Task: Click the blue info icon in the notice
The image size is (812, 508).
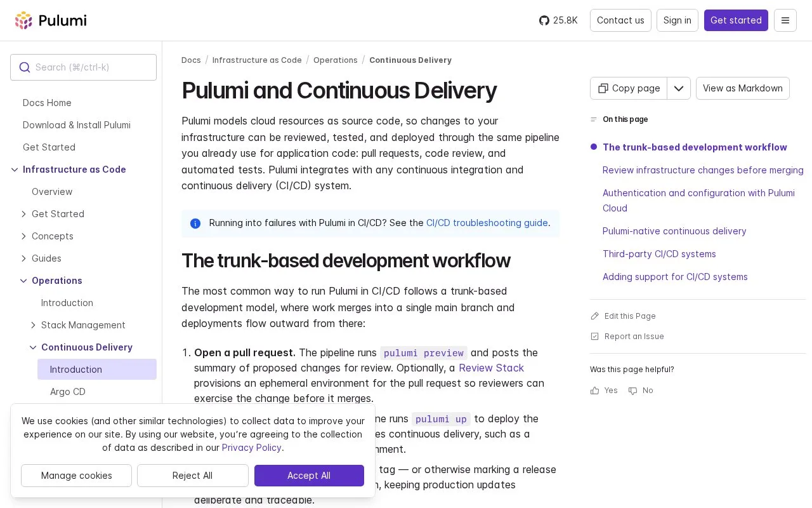Action: point(195,224)
